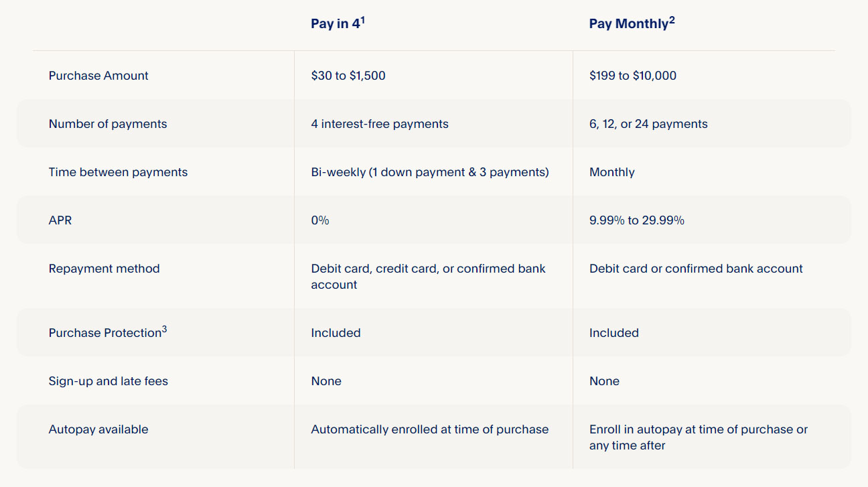Click "Debit card or confirmed bank account" text
The image size is (868, 487).
coord(696,269)
